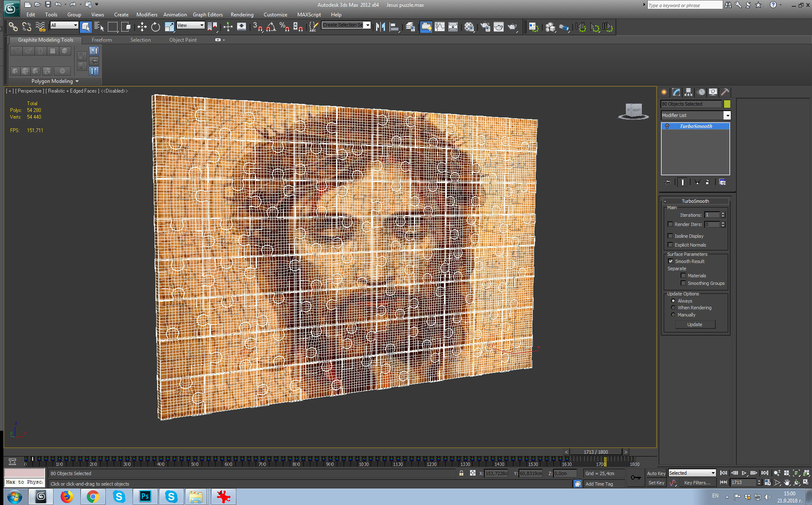Open the selection filter All dropdown
Image resolution: width=812 pixels, height=505 pixels.
64,25
